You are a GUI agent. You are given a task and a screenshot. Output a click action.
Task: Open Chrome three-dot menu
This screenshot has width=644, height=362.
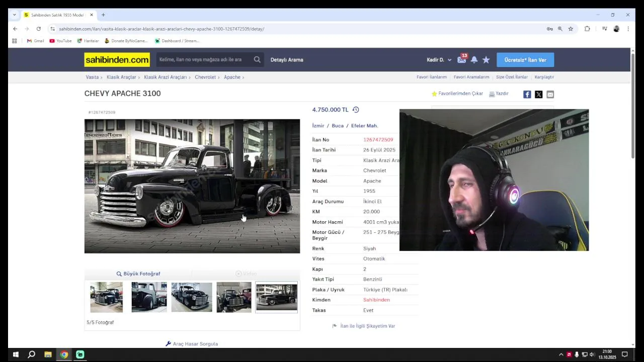click(x=628, y=29)
